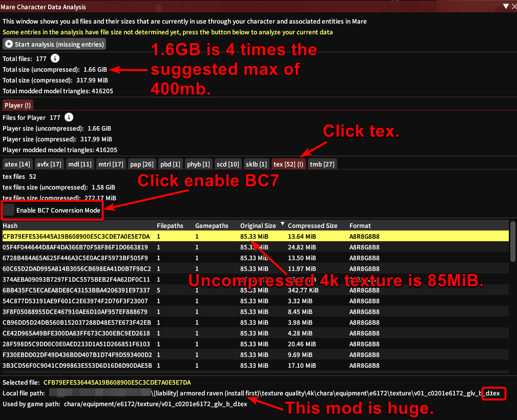Switch to the tex [52] file tab
Image resolution: width=517 pixels, height=420 pixels.
pos(288,164)
